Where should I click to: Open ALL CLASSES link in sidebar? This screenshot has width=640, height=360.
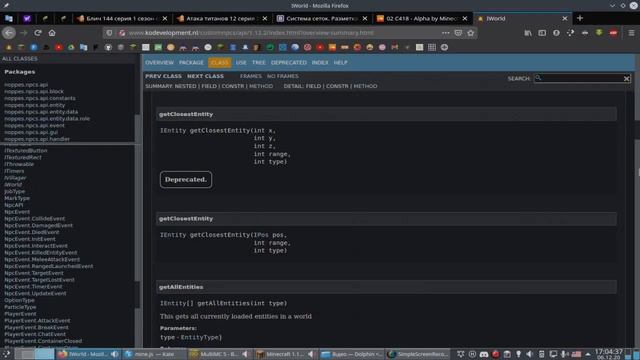pos(20,59)
